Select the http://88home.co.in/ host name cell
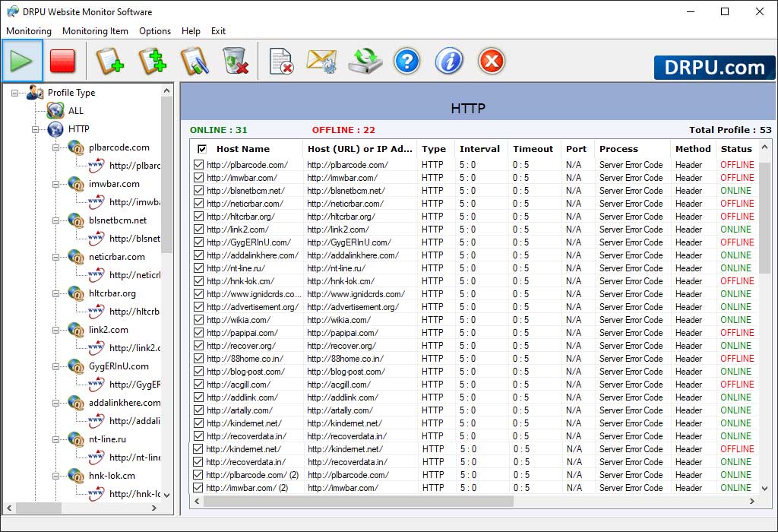778x532 pixels. click(245, 358)
